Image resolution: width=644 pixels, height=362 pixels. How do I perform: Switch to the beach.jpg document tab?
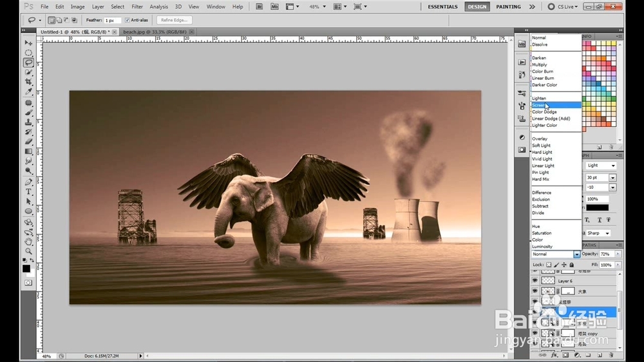point(155,32)
